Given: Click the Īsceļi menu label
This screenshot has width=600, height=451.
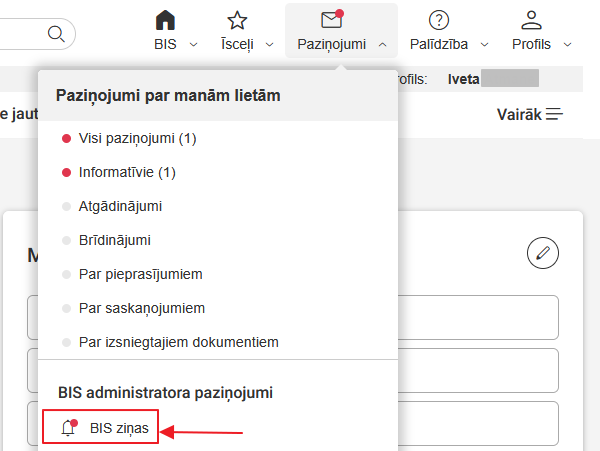Looking at the screenshot, I should 237,44.
